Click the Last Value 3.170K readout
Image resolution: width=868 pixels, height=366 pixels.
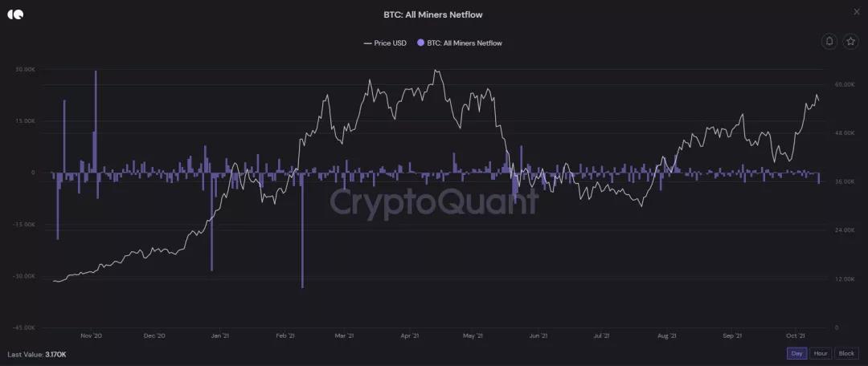coord(37,354)
